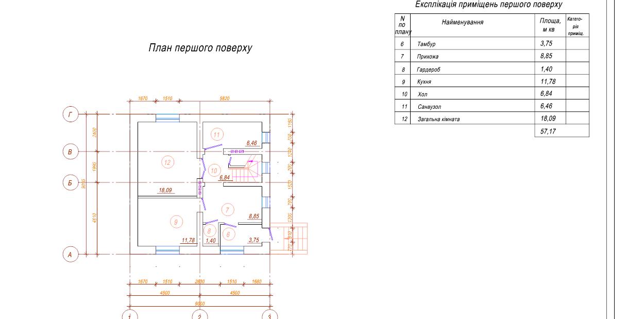Click table area value 3,75 for Тамбур
This screenshot has width=644, height=319.
[x=546, y=44]
